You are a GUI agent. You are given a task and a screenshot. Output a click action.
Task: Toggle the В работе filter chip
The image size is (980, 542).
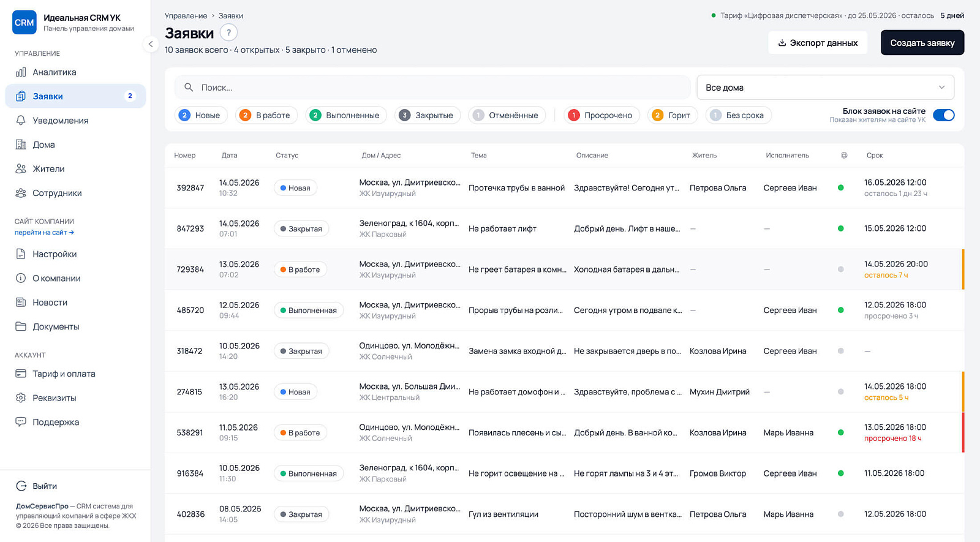click(266, 115)
